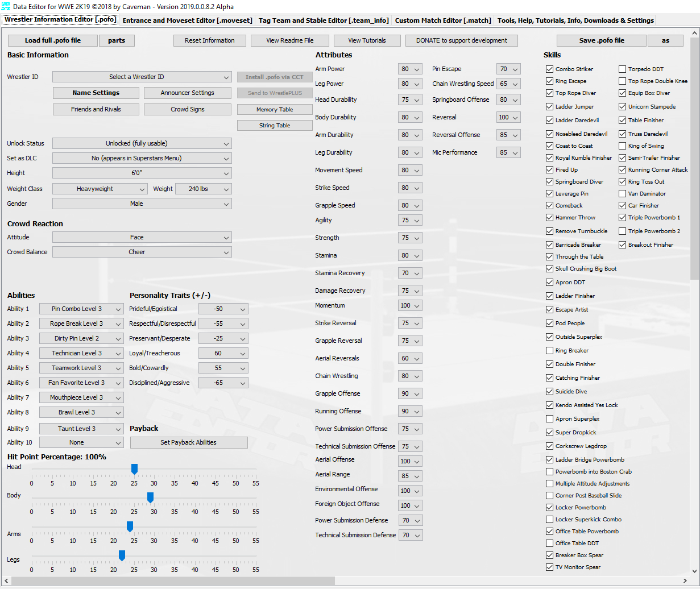700x589 pixels.
Task: Open the Unlock Status dropdown
Action: [142, 144]
